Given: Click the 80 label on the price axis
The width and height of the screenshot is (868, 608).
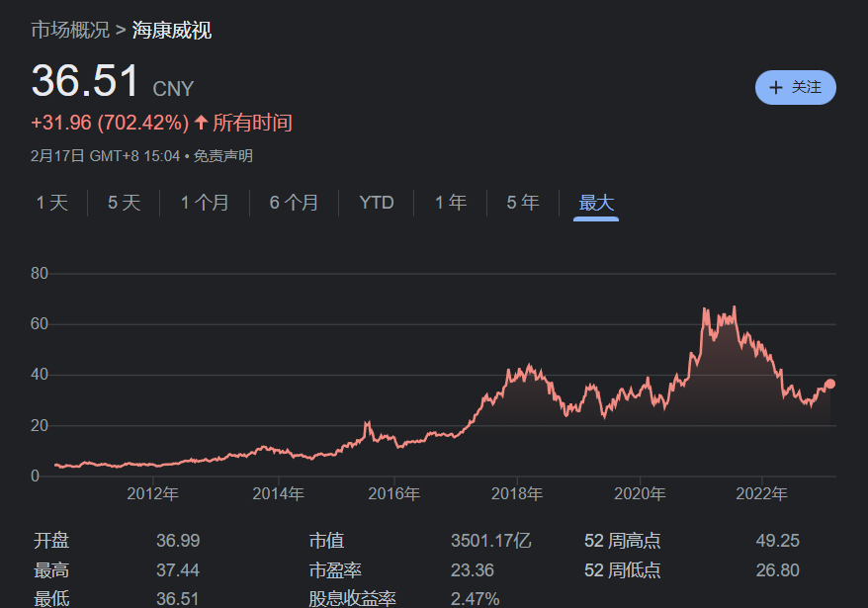Looking at the screenshot, I should (x=40, y=273).
